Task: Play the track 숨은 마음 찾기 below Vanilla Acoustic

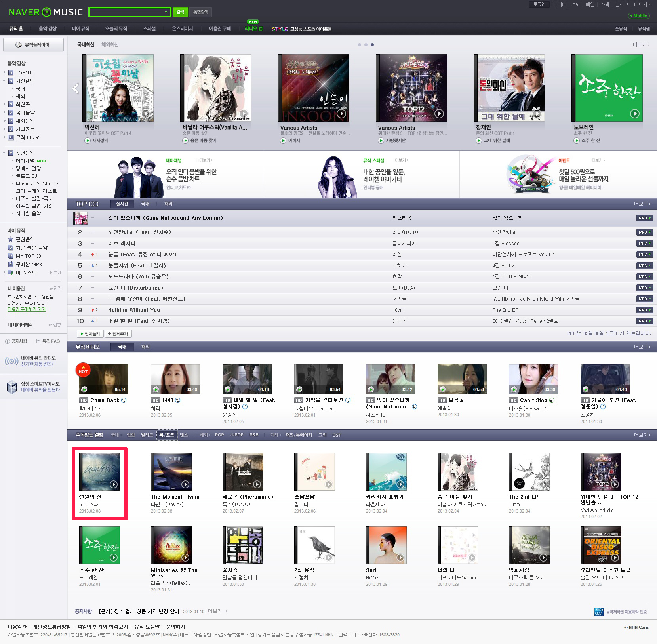Action: point(185,141)
